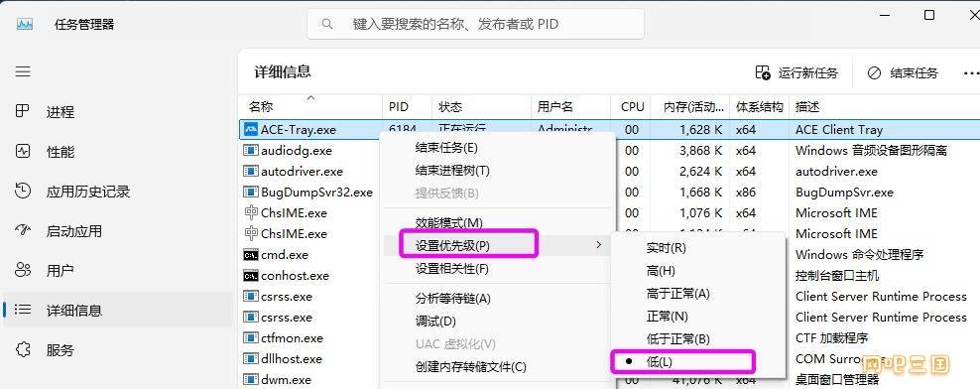Click the dllhost.exe process icon
980x389 pixels.
tap(251, 358)
